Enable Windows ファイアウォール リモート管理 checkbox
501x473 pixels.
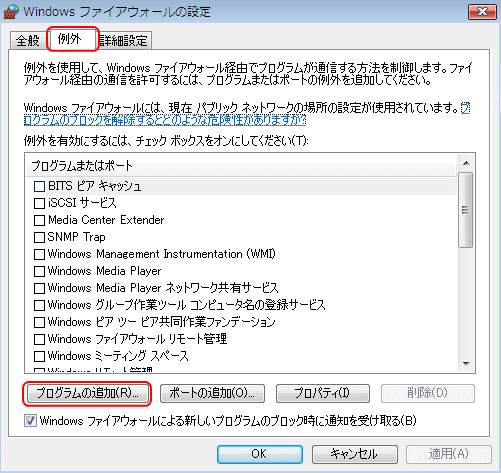click(40, 339)
